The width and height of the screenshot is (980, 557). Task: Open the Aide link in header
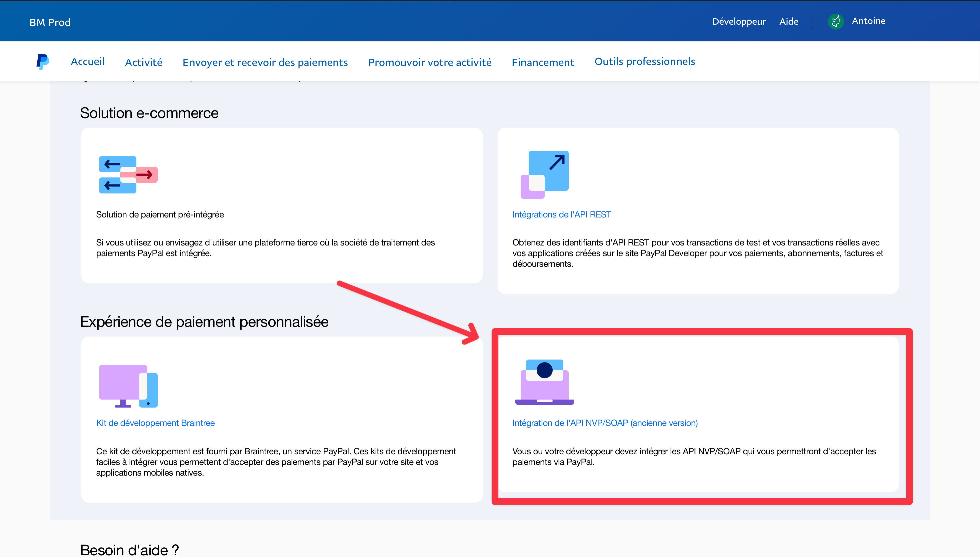point(789,21)
